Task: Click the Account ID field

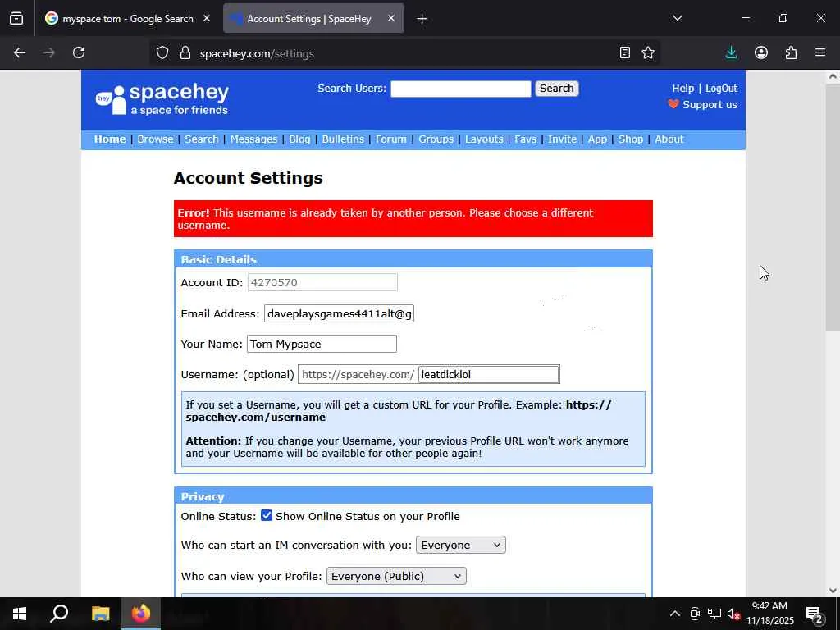Action: [322, 282]
